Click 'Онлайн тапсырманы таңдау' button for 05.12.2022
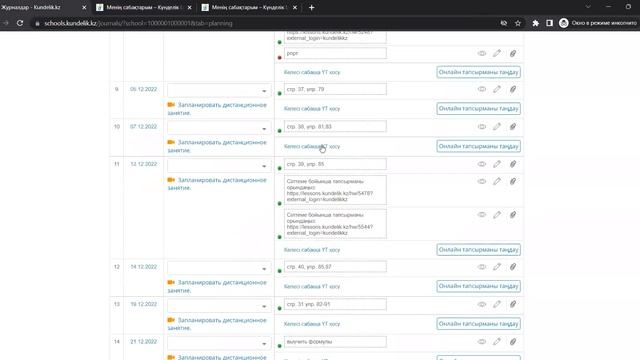Screen dimensions: 640x360 pos(478,109)
